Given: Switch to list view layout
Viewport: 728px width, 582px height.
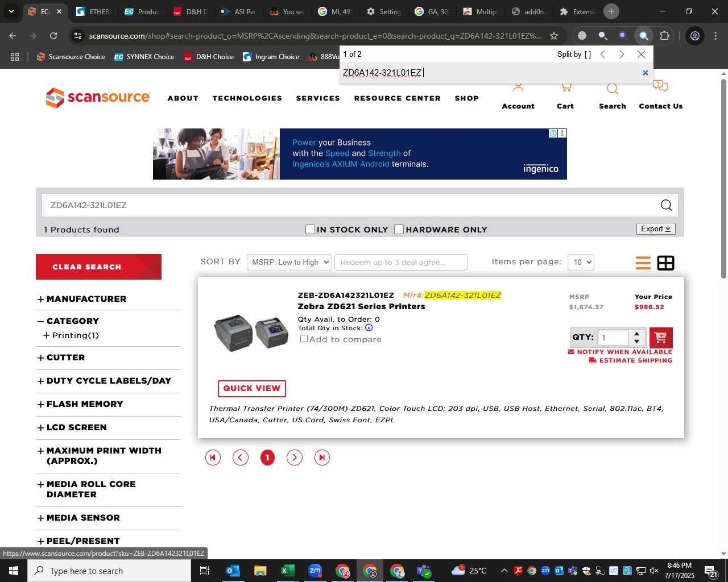Looking at the screenshot, I should pyautogui.click(x=643, y=263).
